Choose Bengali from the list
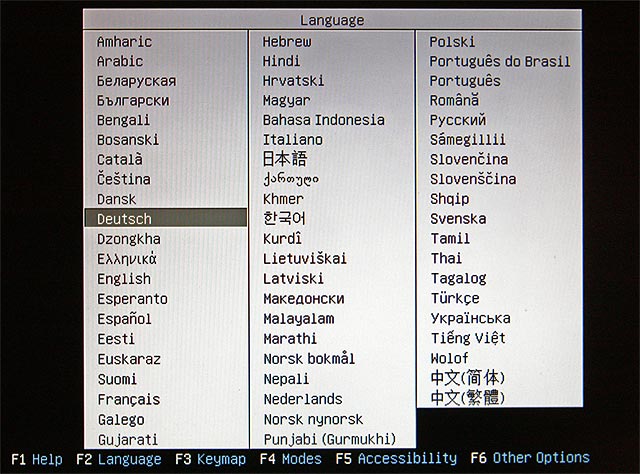The image size is (640, 474). (123, 120)
